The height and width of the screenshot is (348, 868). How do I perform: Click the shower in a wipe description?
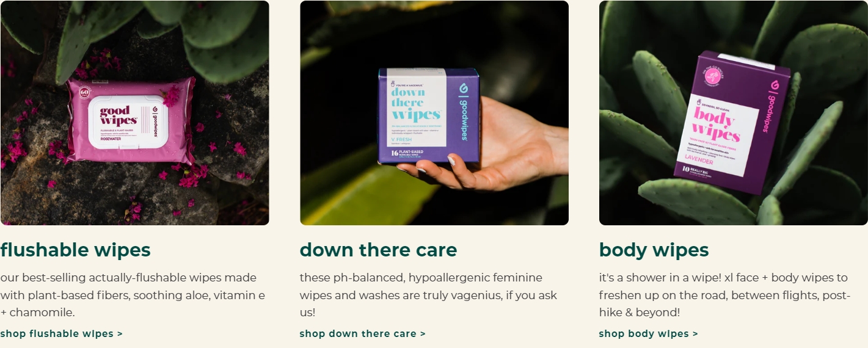[x=724, y=295]
